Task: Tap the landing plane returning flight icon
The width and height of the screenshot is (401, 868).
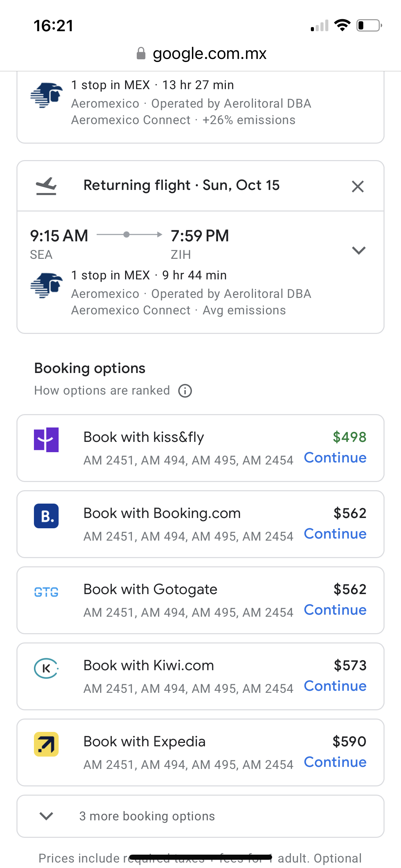Action: point(46,186)
